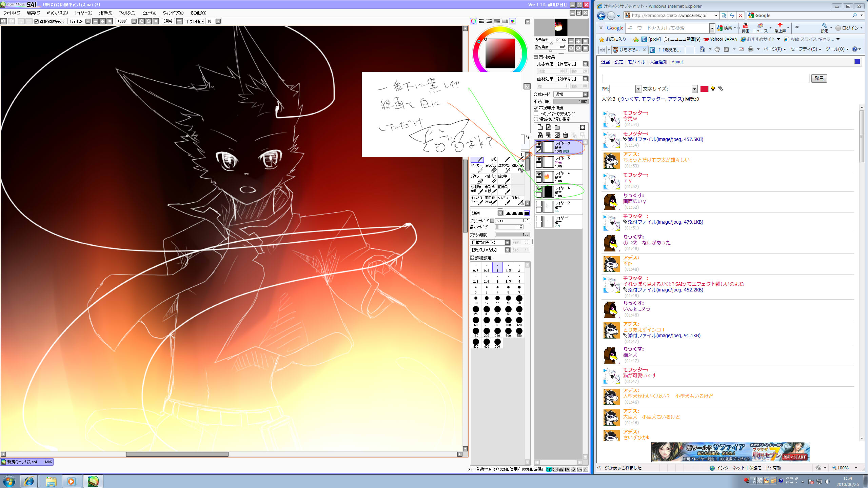Select the クレヨン crayon tool
Image resolution: width=868 pixels, height=488 pixels.
coord(504,200)
